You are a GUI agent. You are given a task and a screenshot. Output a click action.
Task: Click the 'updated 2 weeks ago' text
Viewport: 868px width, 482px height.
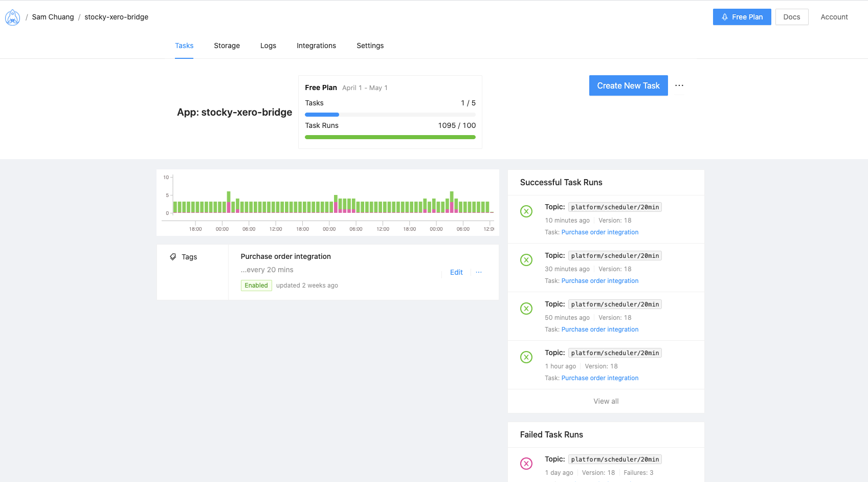click(307, 286)
